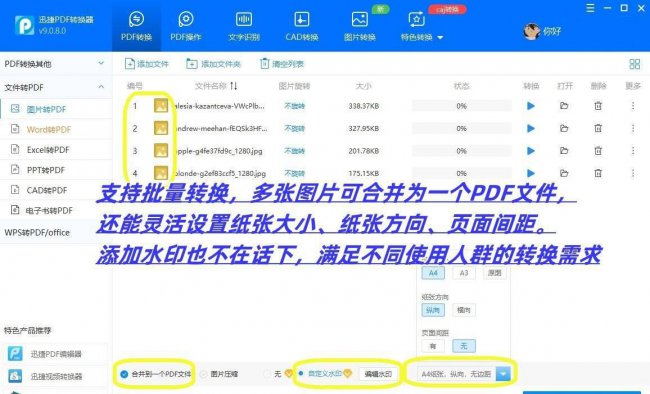The width and height of the screenshot is (650, 394).
Task: Open the hamburger main menu
Action: click(590, 8)
